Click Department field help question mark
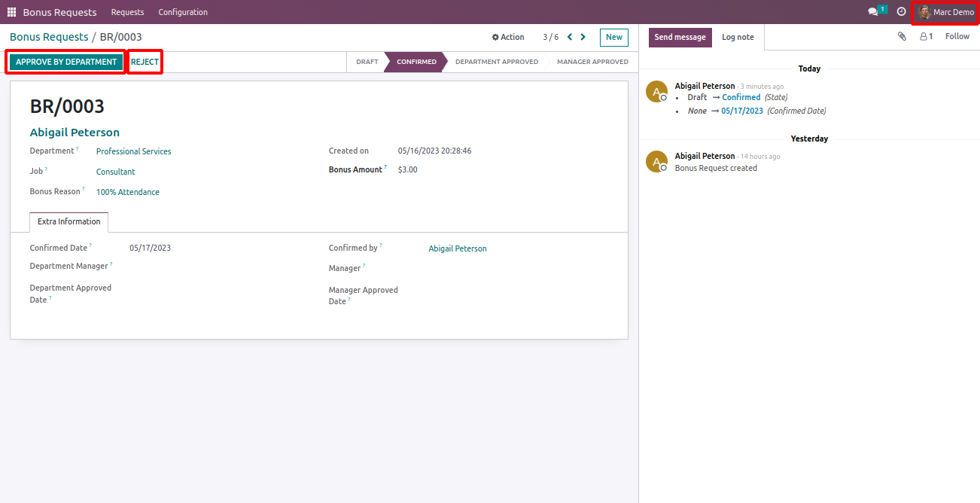The image size is (980, 503). (x=78, y=149)
